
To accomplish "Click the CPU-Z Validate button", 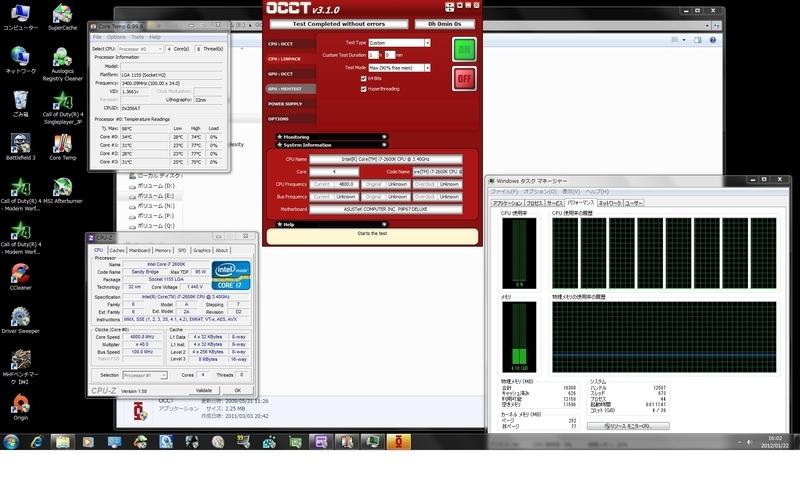I will tap(204, 390).
